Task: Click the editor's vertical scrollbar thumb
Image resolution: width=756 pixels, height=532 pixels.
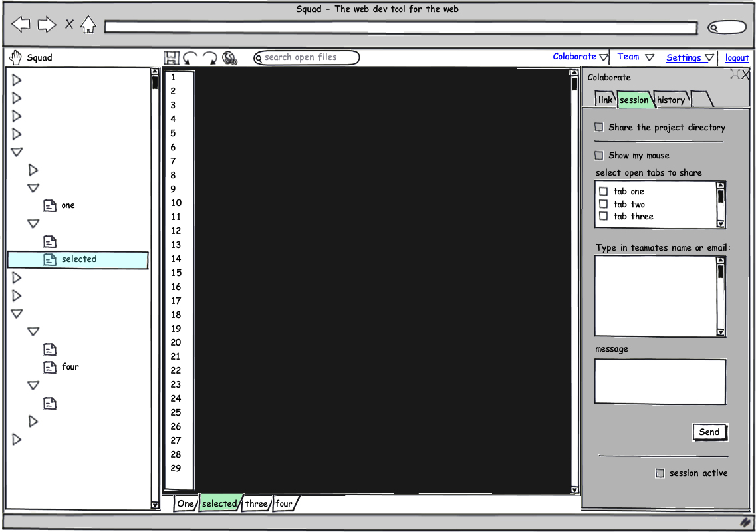Action: tap(574, 84)
